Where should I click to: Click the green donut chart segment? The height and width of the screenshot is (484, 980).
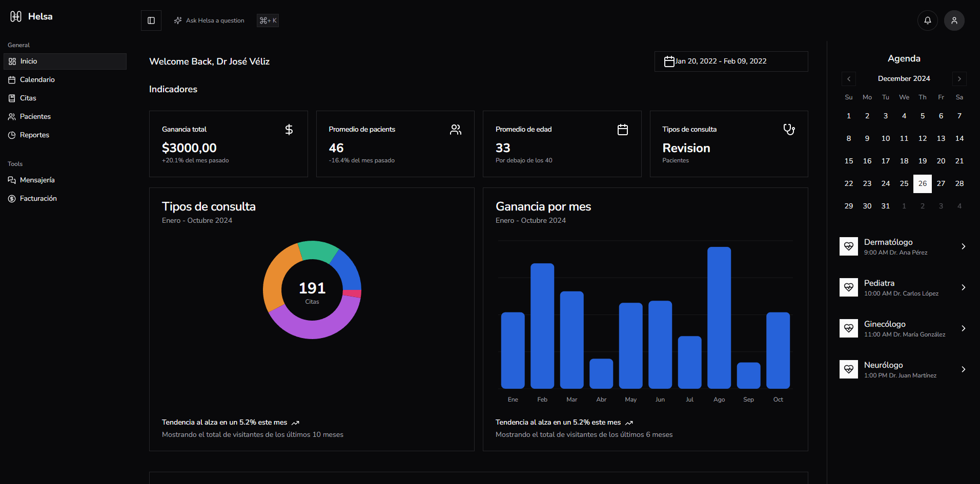(x=317, y=250)
